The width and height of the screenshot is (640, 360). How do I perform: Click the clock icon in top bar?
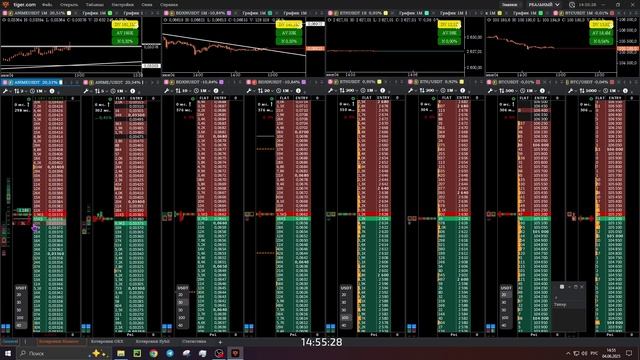tap(572, 5)
